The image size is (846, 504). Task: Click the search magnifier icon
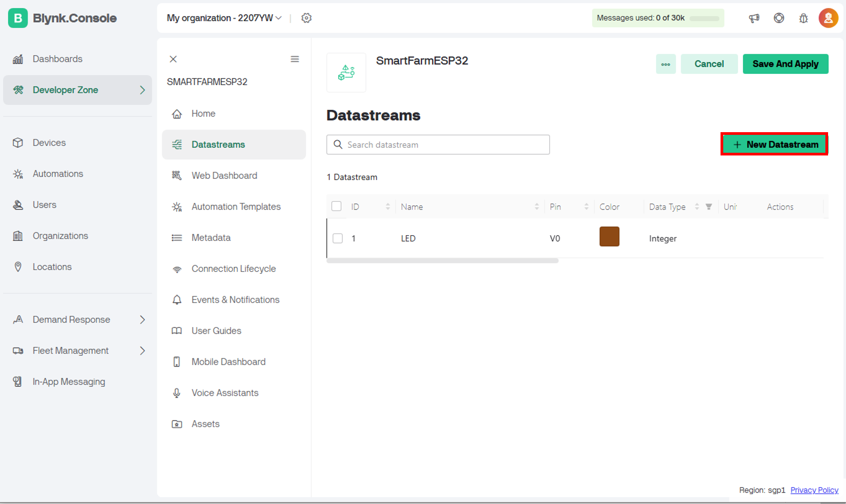(338, 145)
